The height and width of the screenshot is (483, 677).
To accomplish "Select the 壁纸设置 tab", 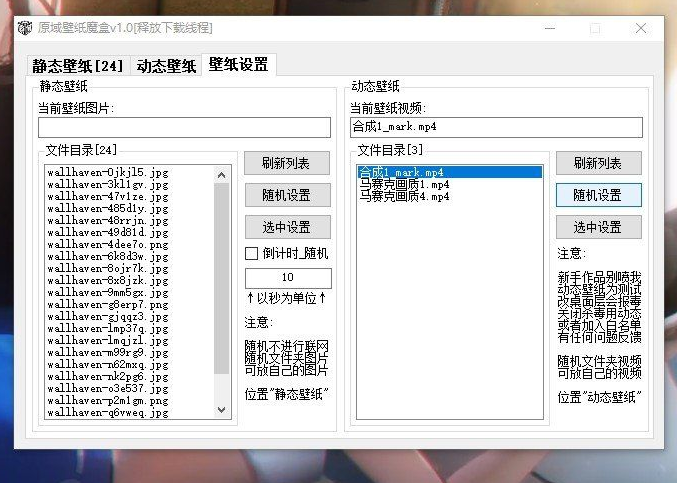I will [x=238, y=64].
